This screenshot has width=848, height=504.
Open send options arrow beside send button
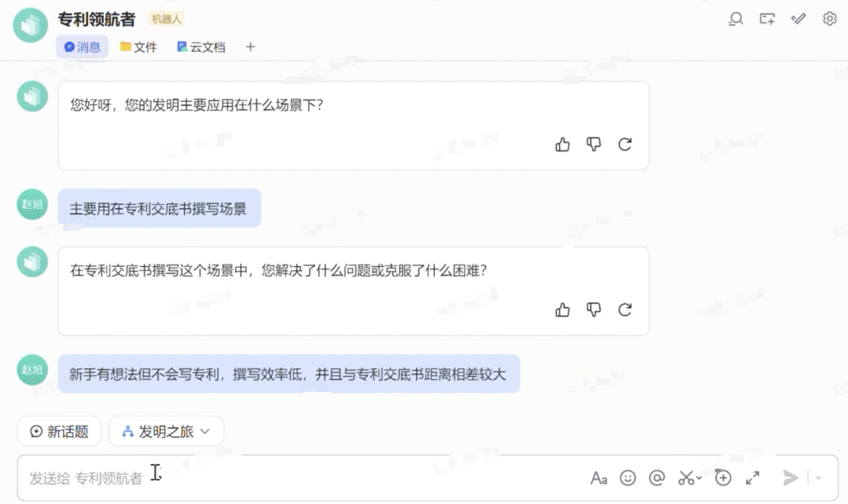click(818, 477)
